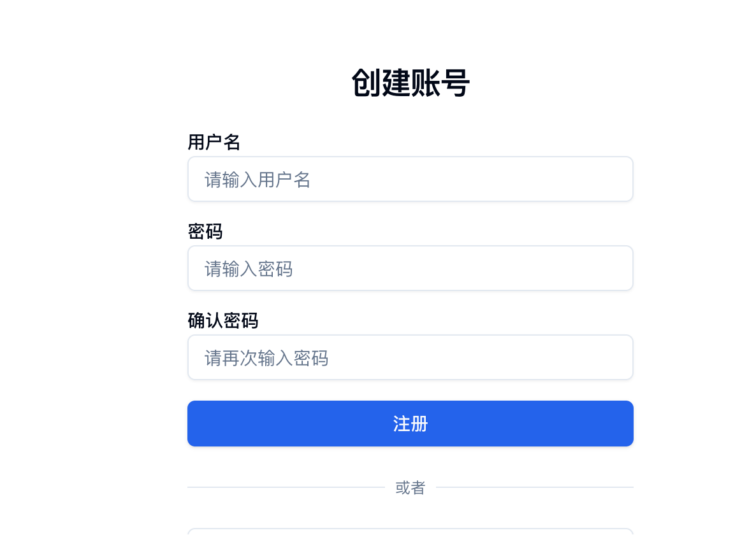Viewport: 756px width, 535px height.
Task: Submit the form with the 注册 button
Action: click(x=411, y=424)
